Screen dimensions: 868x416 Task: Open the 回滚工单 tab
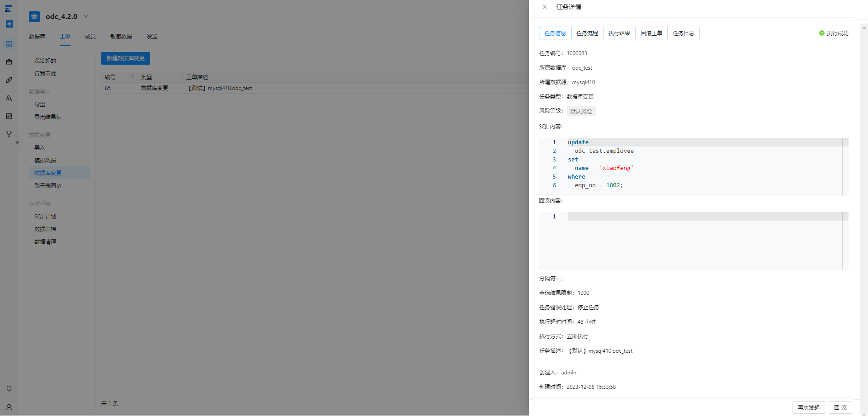click(x=651, y=33)
